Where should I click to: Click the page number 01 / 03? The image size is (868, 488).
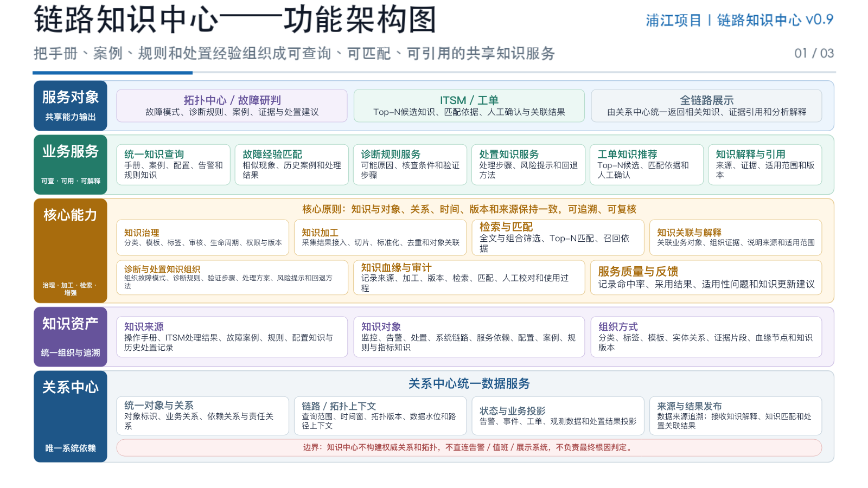click(x=814, y=53)
